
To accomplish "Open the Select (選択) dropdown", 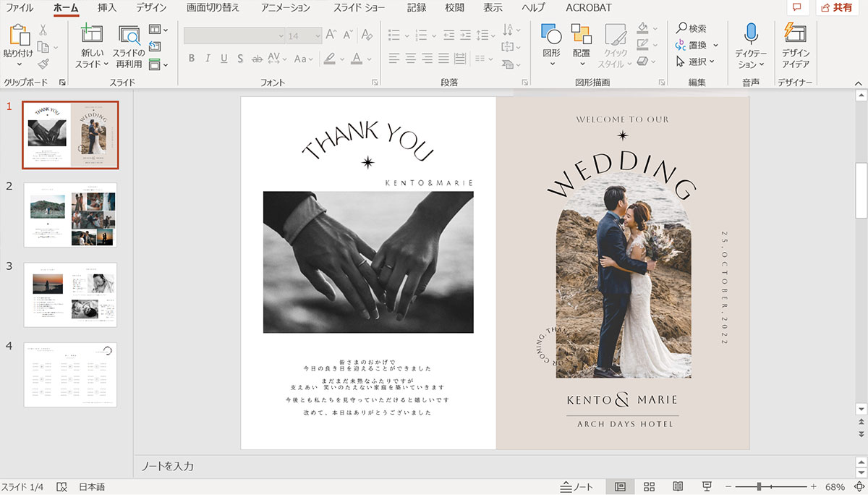I will 696,62.
